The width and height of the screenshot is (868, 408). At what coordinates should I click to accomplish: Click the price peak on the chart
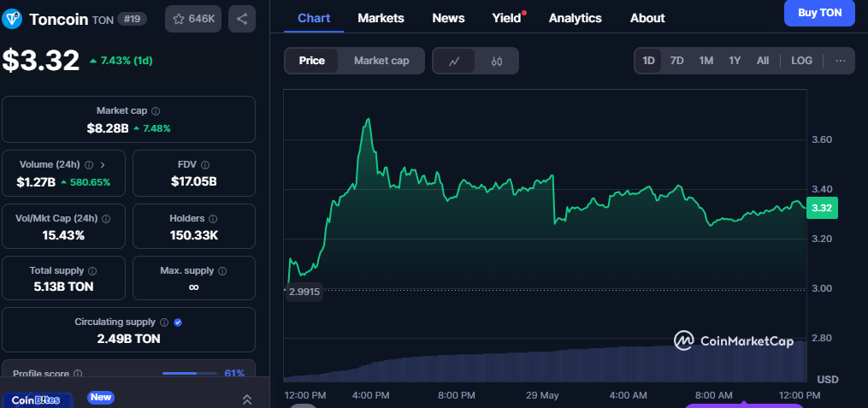point(368,119)
